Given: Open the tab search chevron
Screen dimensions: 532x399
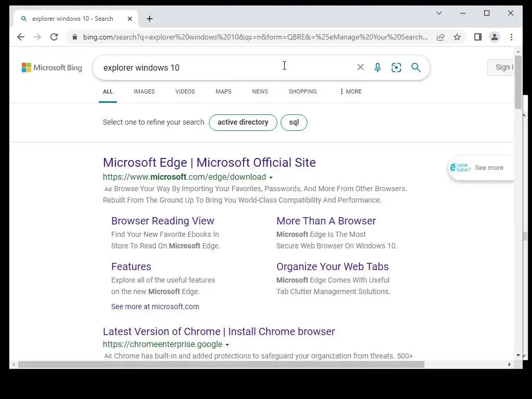Looking at the screenshot, I should [438, 13].
